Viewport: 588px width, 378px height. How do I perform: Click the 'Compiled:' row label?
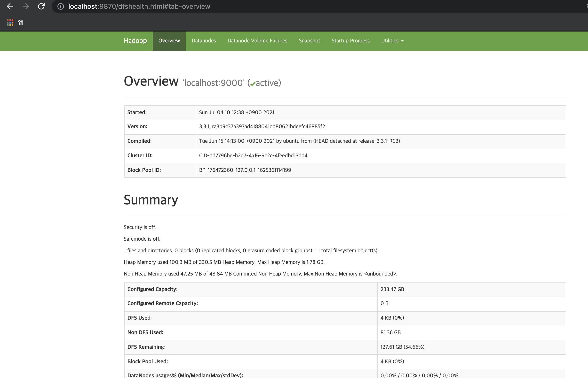point(139,141)
